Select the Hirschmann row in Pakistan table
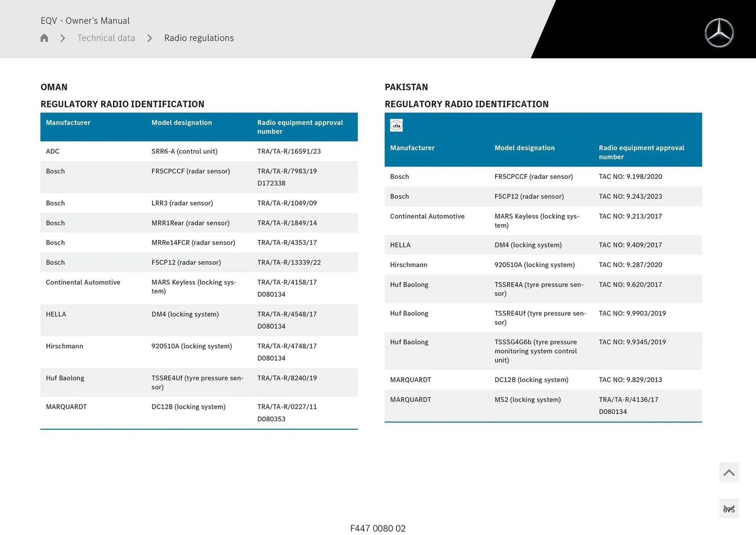This screenshot has width=756, height=535. [x=408, y=265]
